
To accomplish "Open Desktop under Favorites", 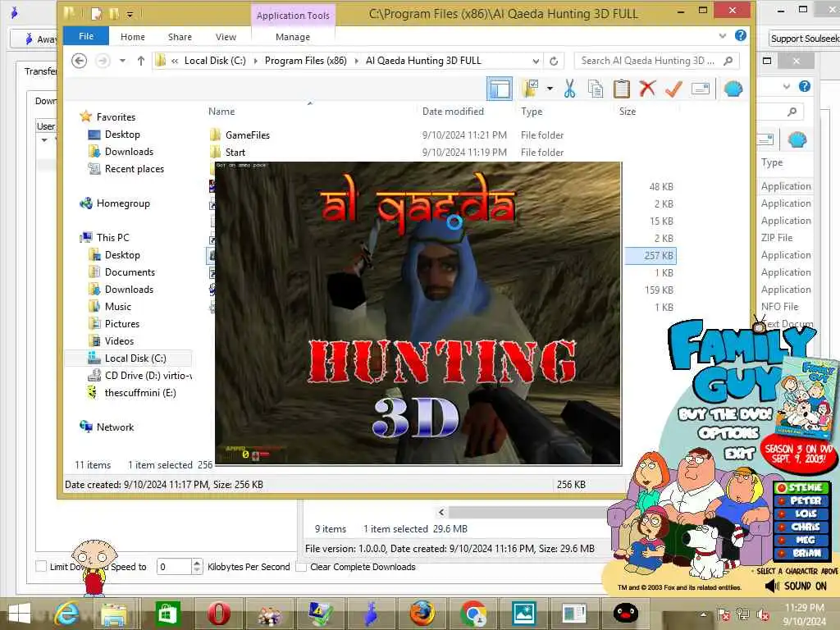I will 122,135.
